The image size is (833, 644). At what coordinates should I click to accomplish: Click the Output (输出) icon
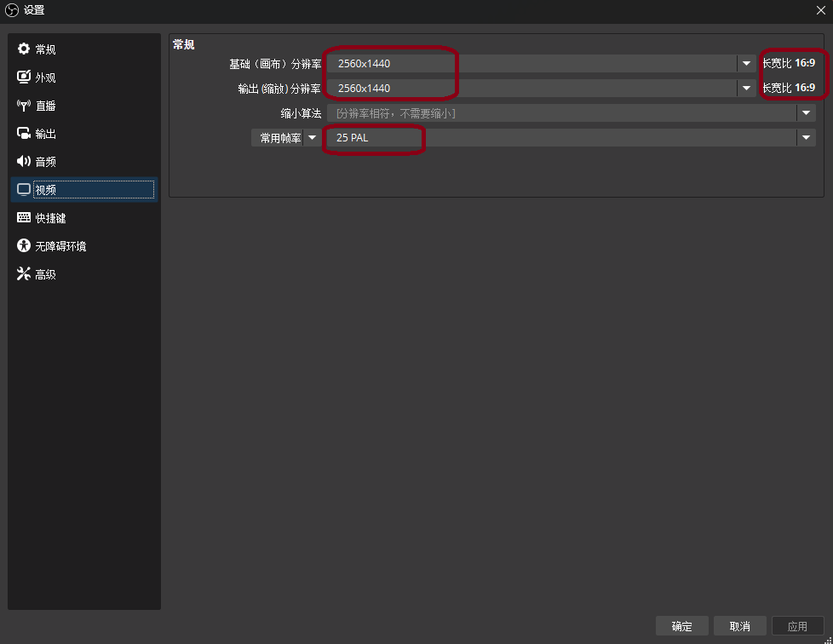pos(23,134)
